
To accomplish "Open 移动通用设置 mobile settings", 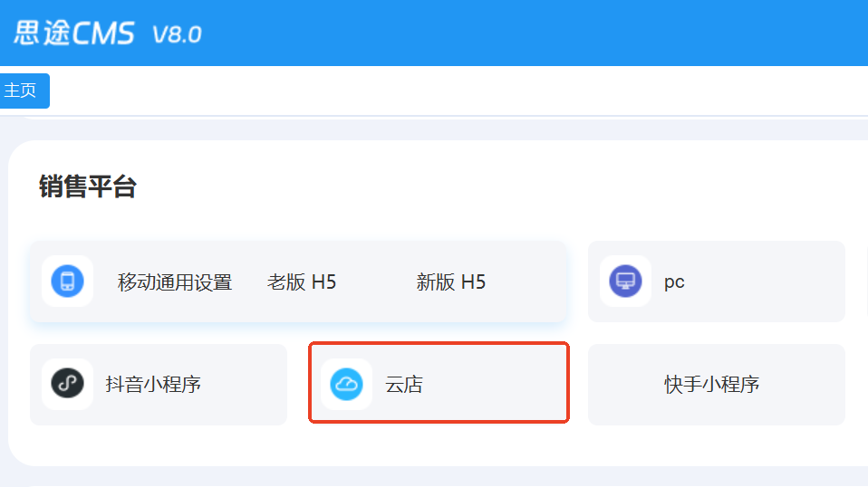I will point(175,282).
